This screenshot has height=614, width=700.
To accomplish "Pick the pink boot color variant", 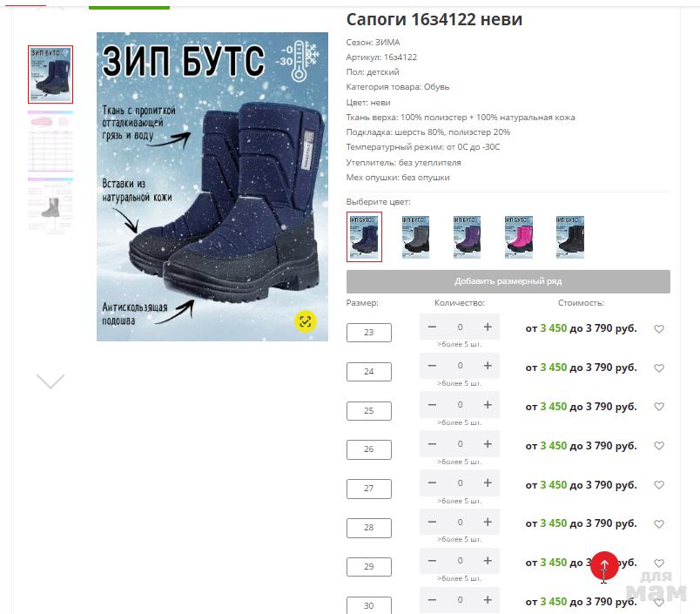I will click(519, 237).
